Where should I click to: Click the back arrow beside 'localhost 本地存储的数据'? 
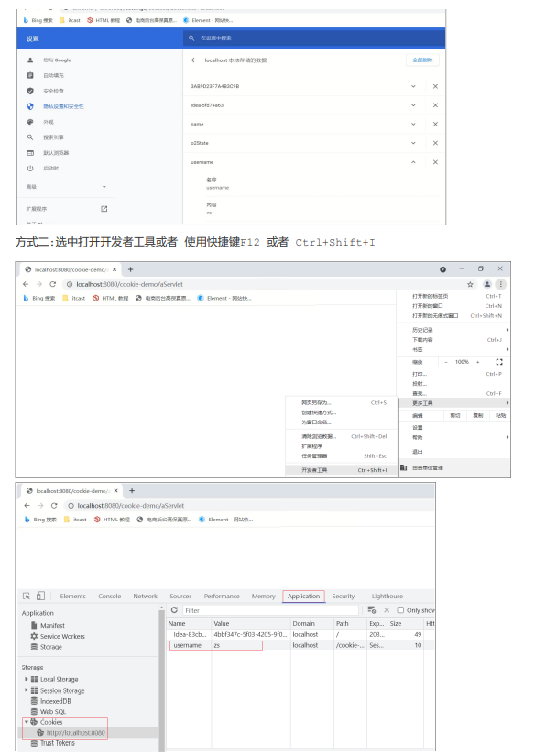[194, 60]
